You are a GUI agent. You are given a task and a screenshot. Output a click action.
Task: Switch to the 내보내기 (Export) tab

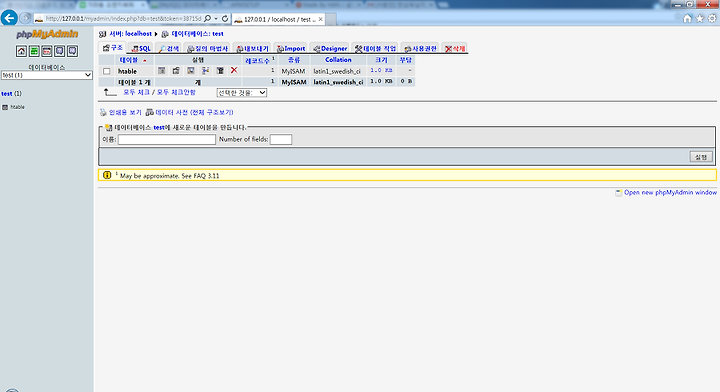pyautogui.click(x=252, y=48)
